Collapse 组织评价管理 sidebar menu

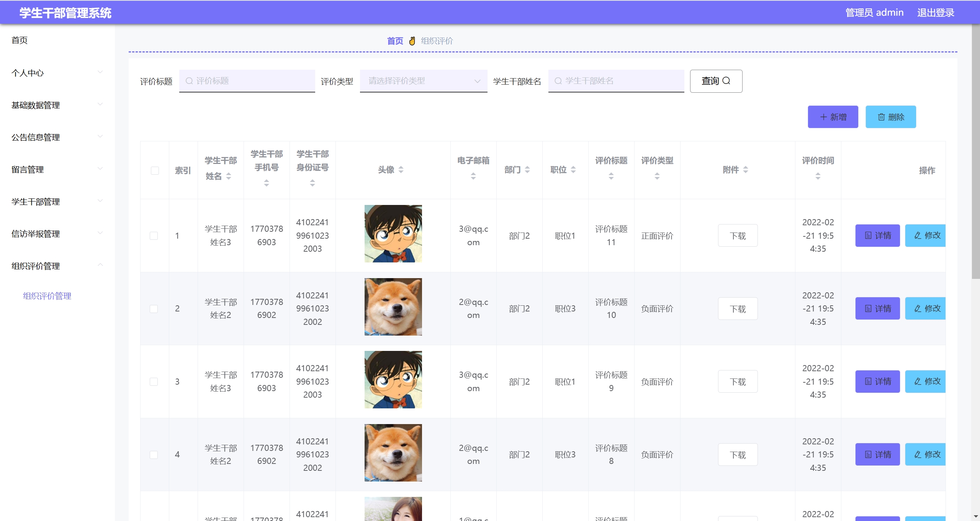click(x=57, y=266)
